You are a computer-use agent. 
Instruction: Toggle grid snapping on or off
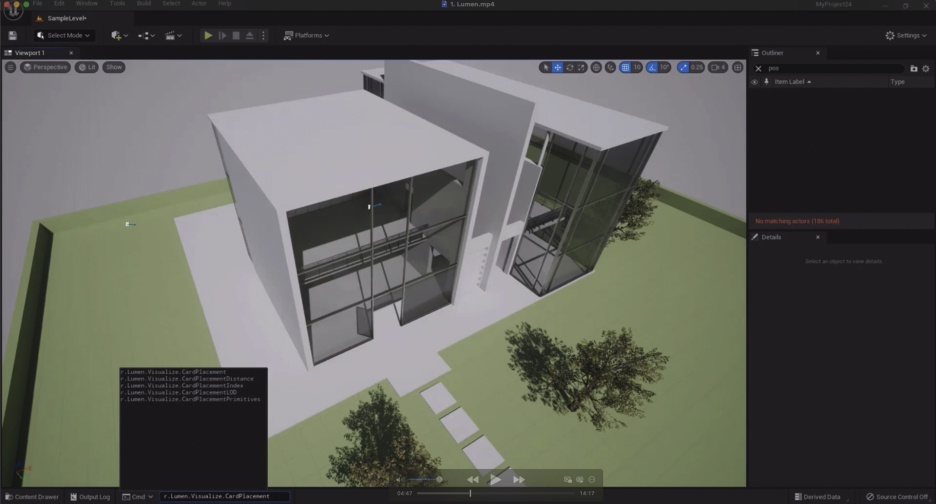[x=625, y=67]
